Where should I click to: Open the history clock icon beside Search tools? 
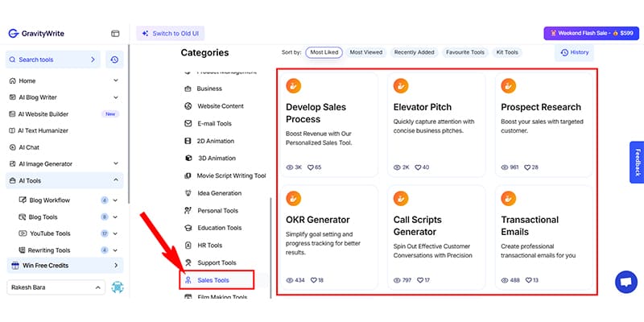coord(114,60)
